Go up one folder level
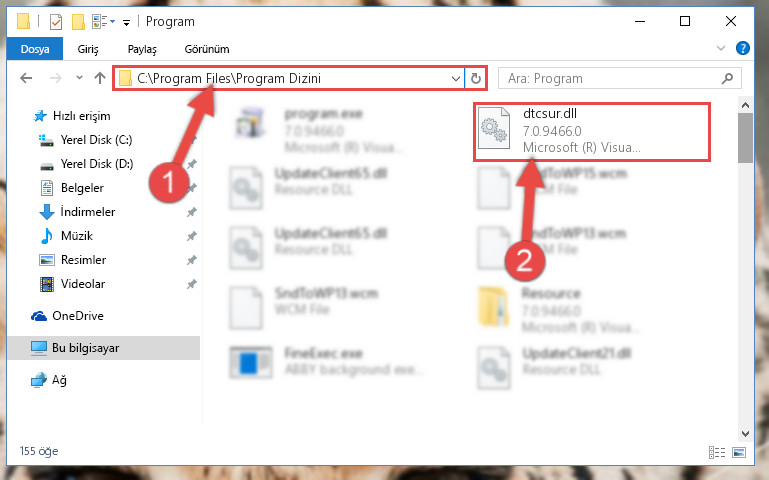Viewport: 769px width, 480px height. pos(100,78)
